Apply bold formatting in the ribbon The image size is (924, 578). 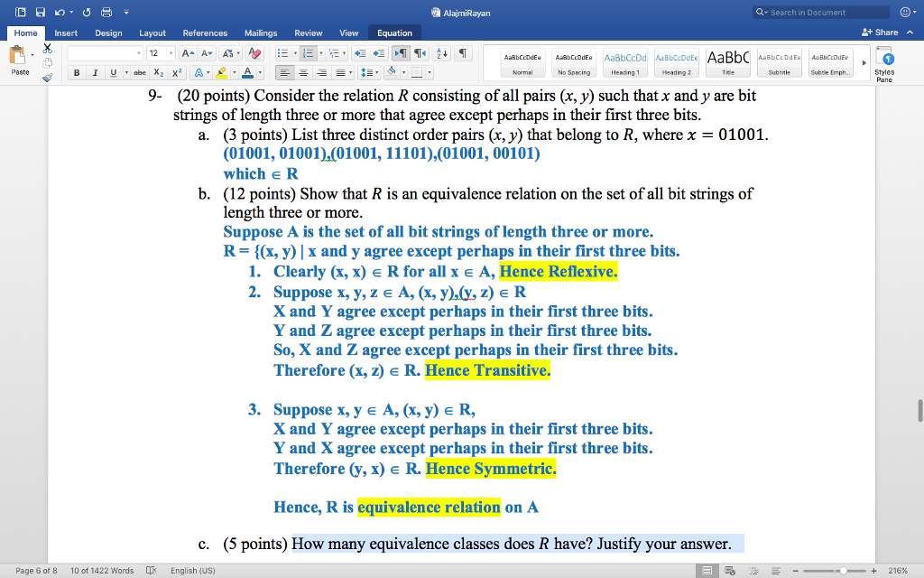click(77, 71)
